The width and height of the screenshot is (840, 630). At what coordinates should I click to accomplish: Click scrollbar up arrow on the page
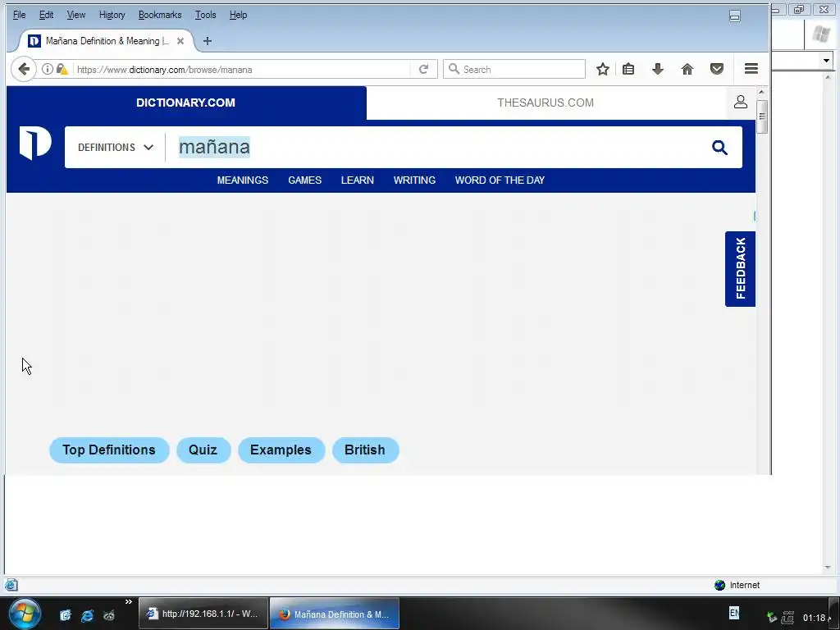[762, 92]
